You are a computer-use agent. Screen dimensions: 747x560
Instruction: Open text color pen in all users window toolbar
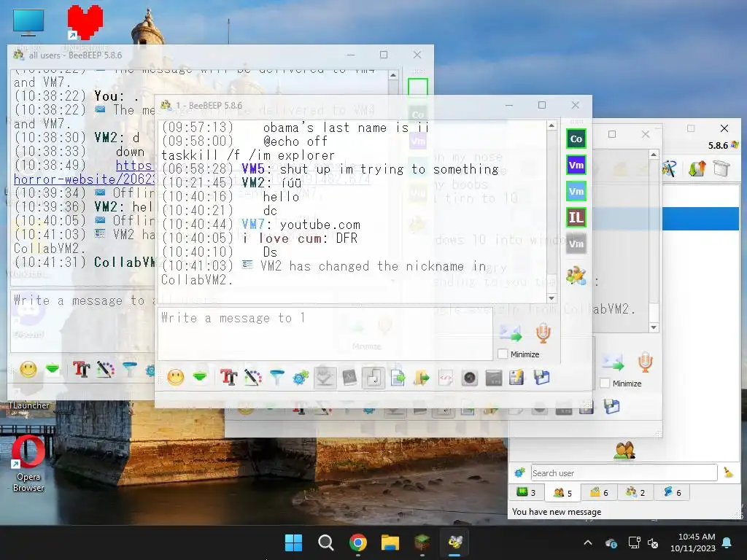105,369
